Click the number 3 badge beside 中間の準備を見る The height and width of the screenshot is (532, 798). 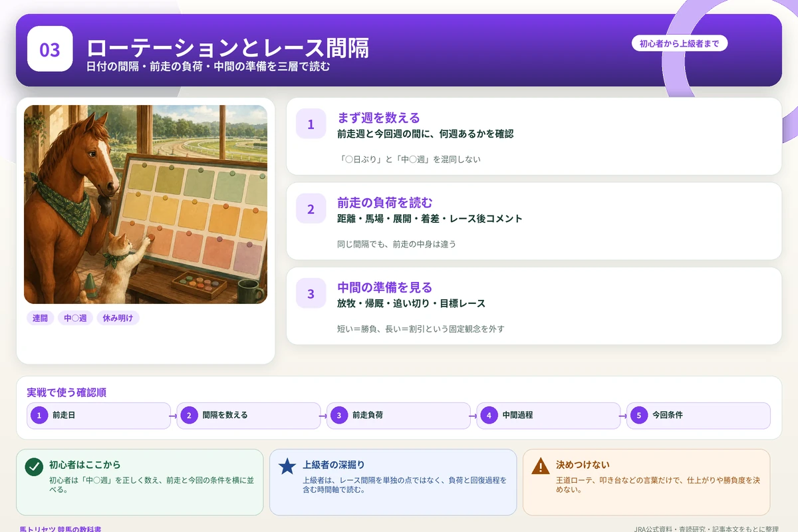click(311, 294)
